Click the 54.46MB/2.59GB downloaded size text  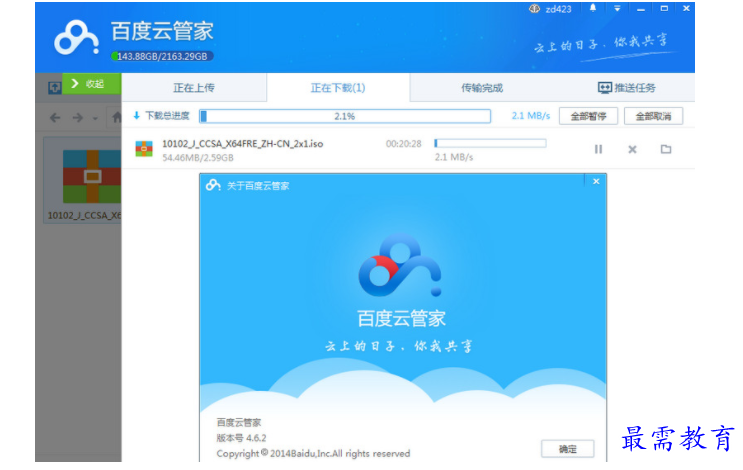point(198,157)
